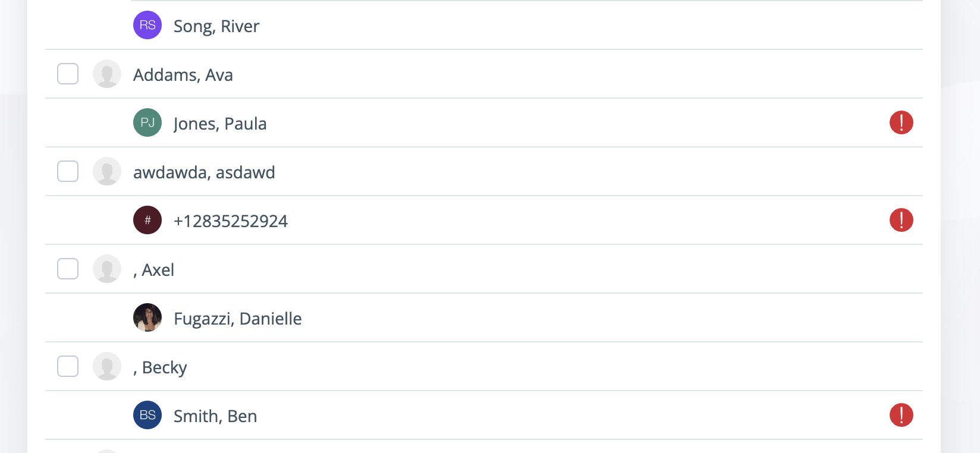Click the phone number +12835252924
The width and height of the screenshot is (980, 453).
coord(231,221)
